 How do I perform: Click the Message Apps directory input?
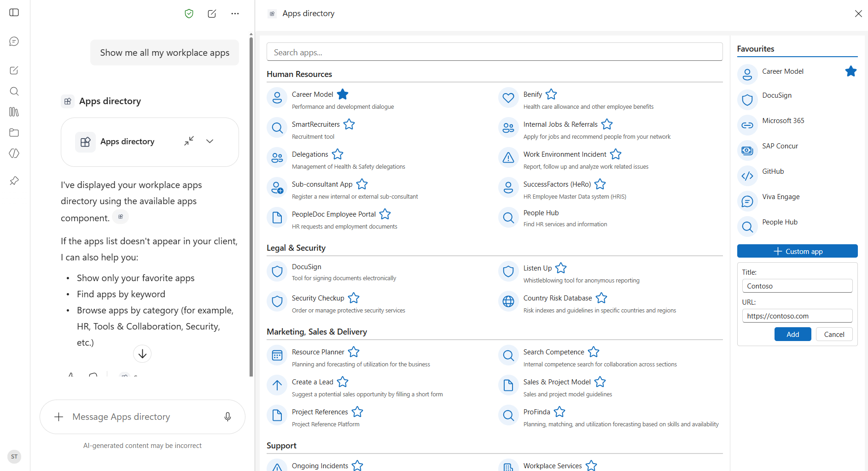click(x=143, y=417)
